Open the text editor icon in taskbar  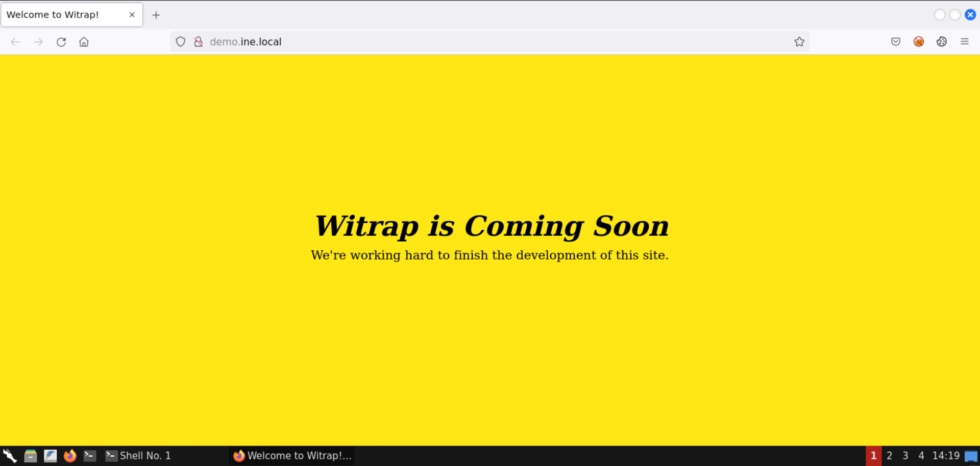pos(51,455)
